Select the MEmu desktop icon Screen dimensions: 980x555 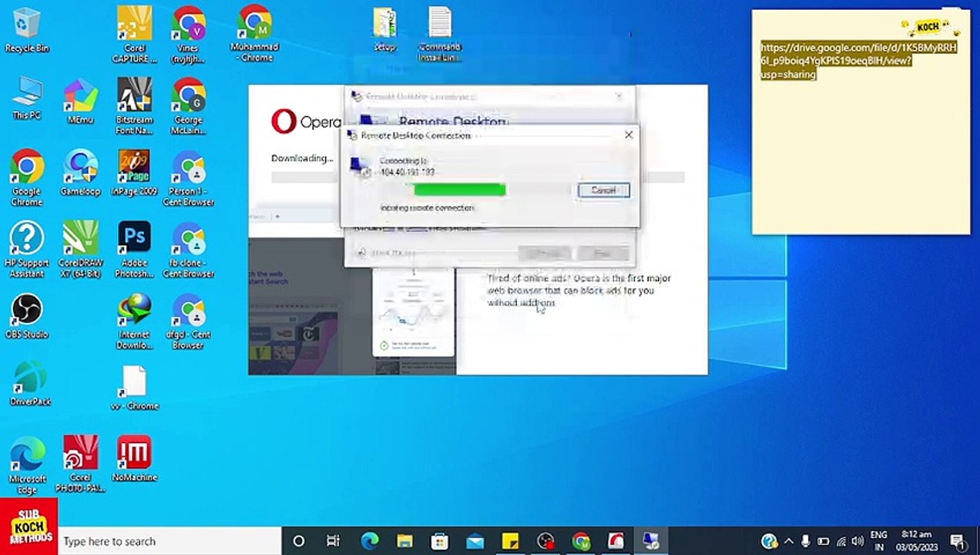80,102
